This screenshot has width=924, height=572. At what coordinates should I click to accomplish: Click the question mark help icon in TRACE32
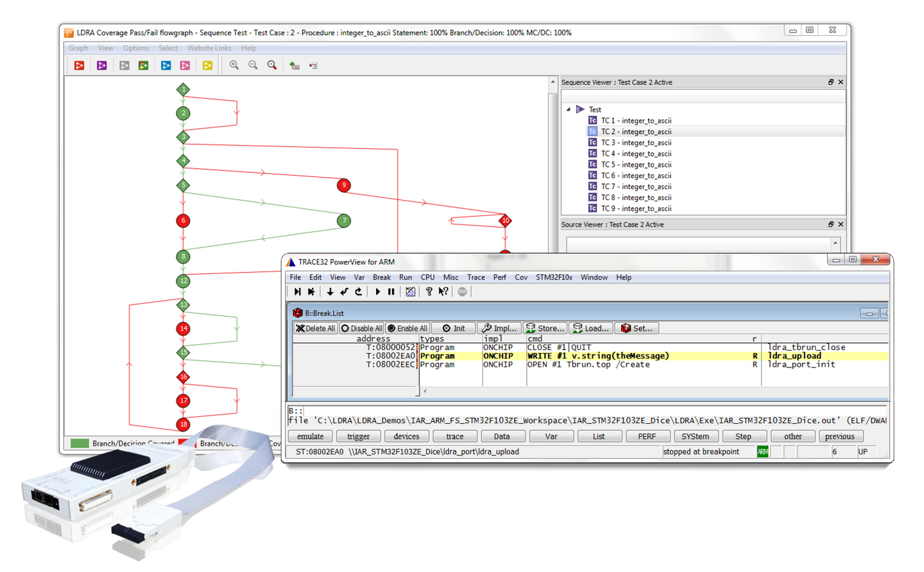coord(429,292)
